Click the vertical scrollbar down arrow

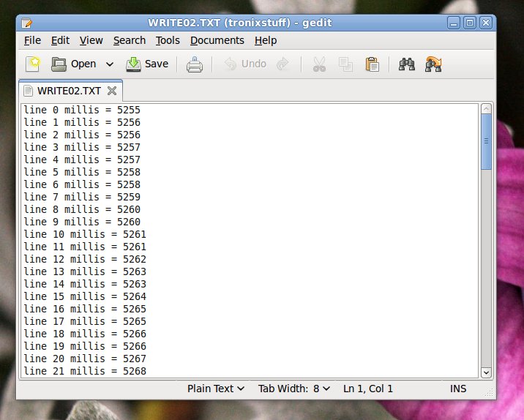coord(486,372)
